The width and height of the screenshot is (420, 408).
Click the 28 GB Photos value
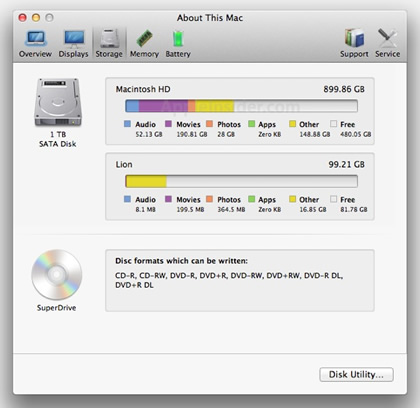(226, 134)
